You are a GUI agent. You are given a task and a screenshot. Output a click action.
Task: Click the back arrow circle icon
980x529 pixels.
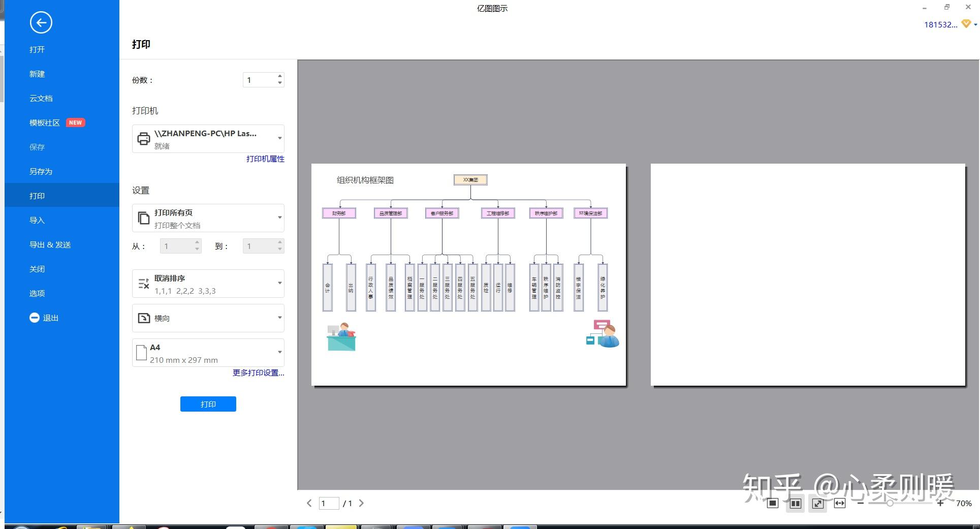pyautogui.click(x=41, y=22)
